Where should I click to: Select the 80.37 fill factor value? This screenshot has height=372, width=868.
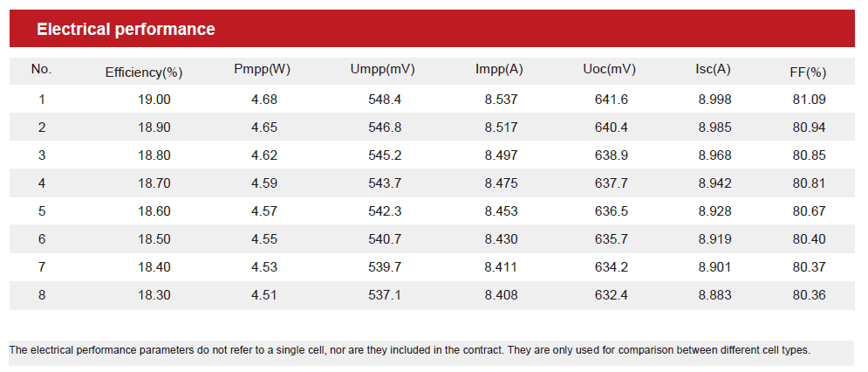(809, 267)
